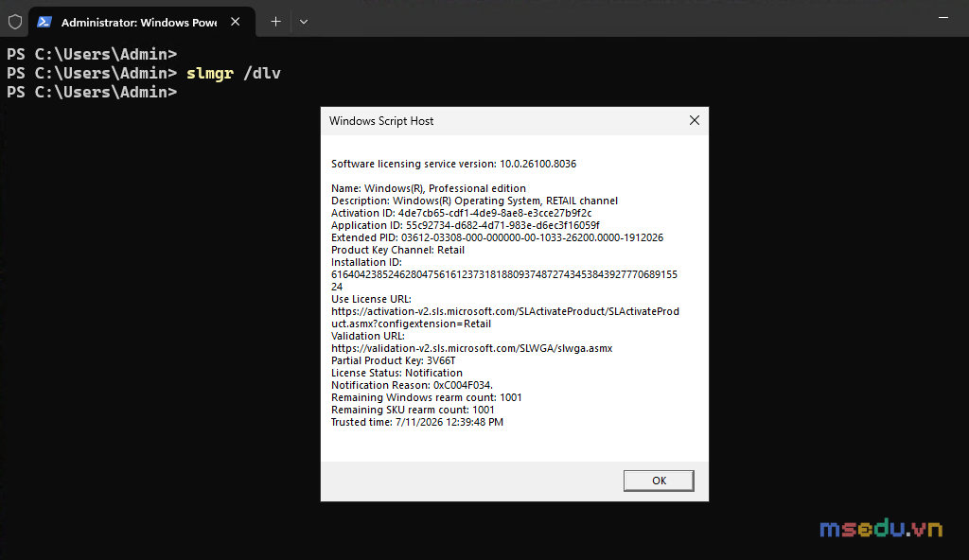Viewport: 969px width, 560px height.
Task: Click the activation-v2.sls.microsoft.com URL
Action: pos(505,318)
